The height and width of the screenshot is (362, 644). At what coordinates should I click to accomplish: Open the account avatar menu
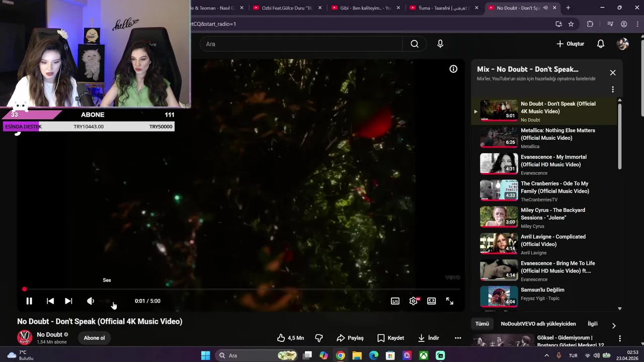pos(623,44)
